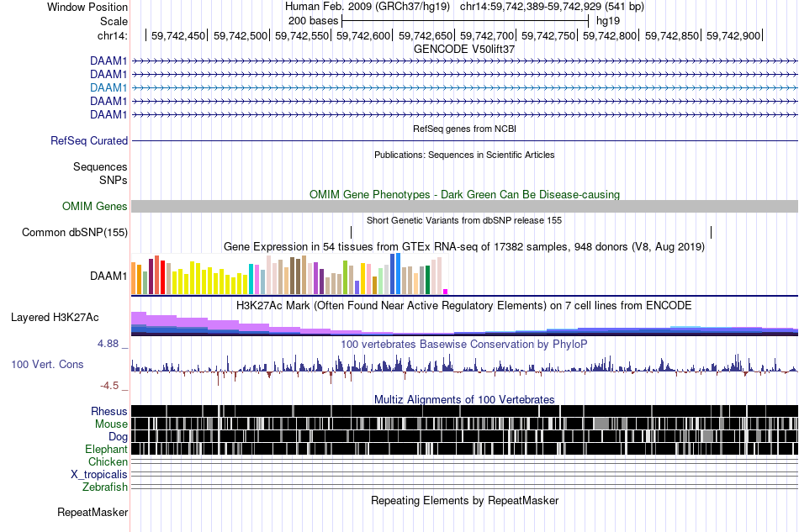Open 'Short Genetic Variants from dbSNP release 155' title
The height and width of the screenshot is (532, 799).
(464, 220)
